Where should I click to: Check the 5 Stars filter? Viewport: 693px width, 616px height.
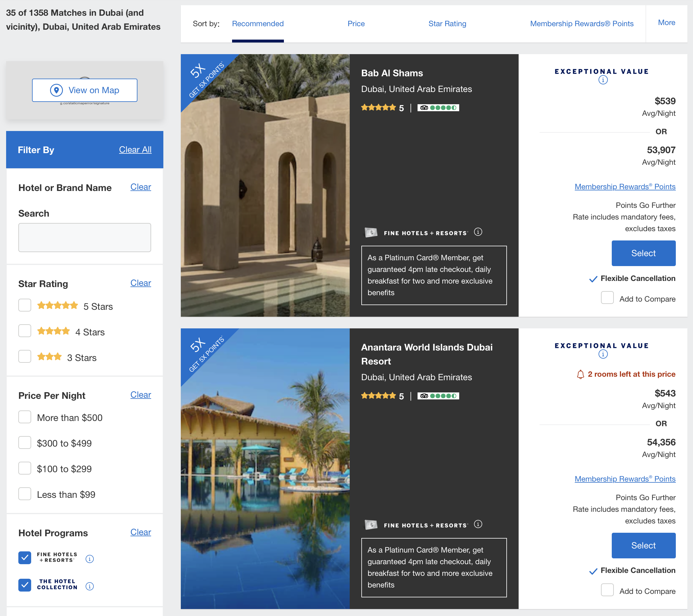click(25, 305)
